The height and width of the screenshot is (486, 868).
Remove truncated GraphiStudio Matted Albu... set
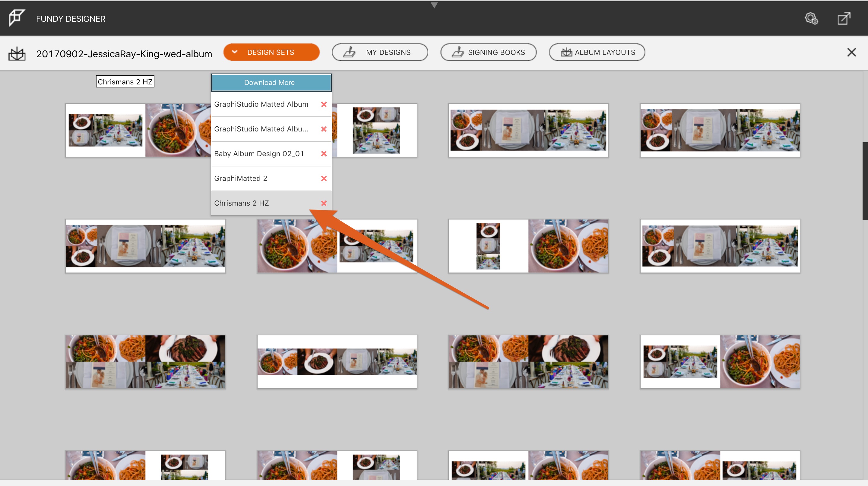tap(324, 129)
